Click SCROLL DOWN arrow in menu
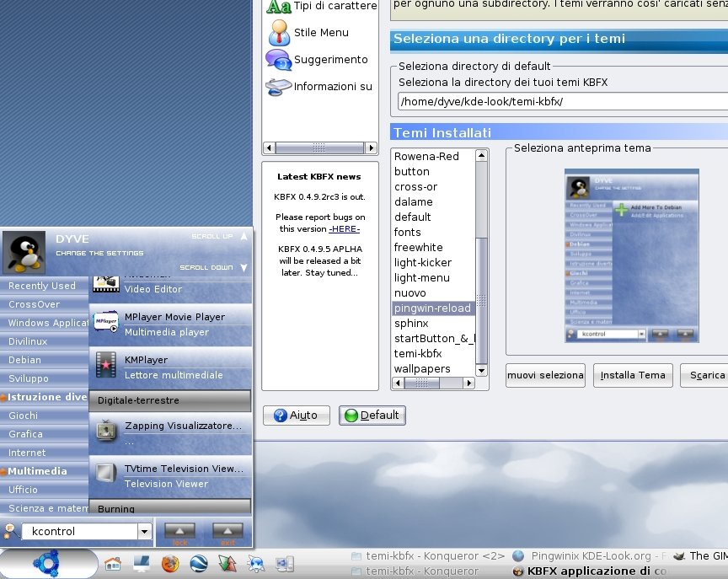Image resolution: width=728 pixels, height=579 pixels. coord(244,267)
